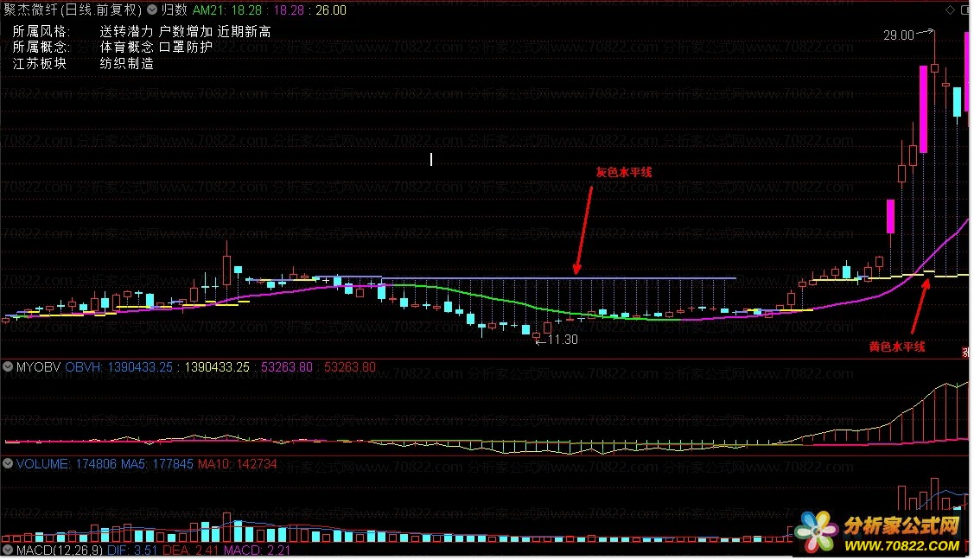Click the 体育概念 concept tag

(x=126, y=48)
